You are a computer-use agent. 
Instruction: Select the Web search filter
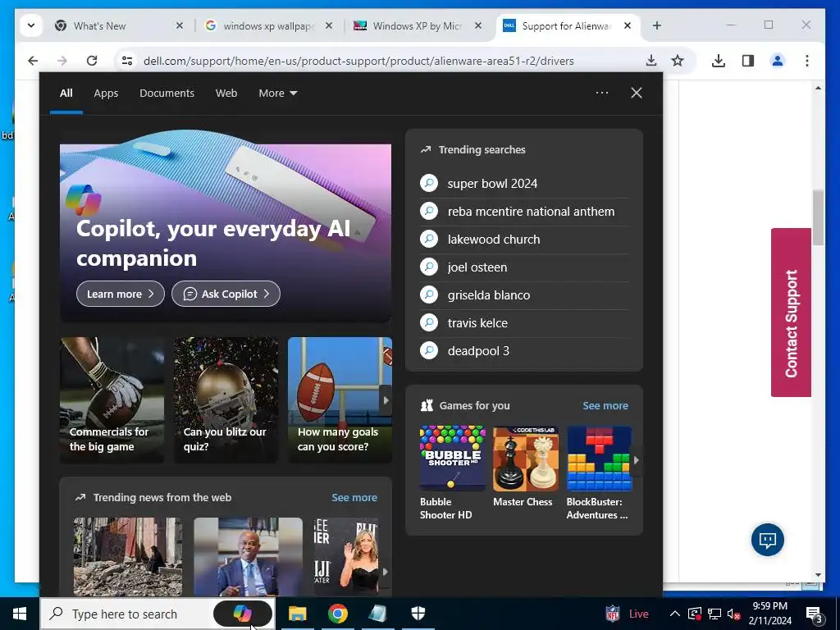pyautogui.click(x=226, y=94)
